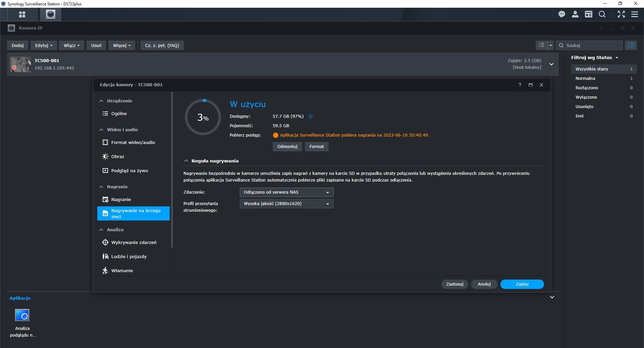644x348 pixels.
Task: Click the Kamera IP window help icon
Action: click(x=601, y=28)
